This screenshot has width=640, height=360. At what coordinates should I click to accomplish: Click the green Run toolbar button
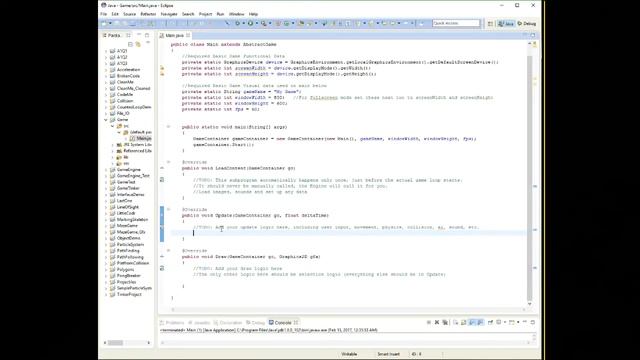pyautogui.click(x=250, y=24)
